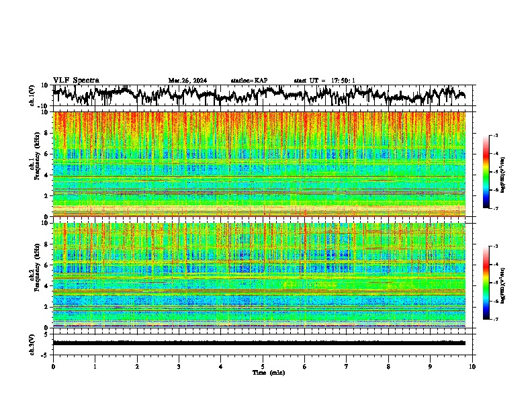Click the "4" kHz tick on the ch.2 frequency axis
The image size is (532, 411).
coord(47,286)
